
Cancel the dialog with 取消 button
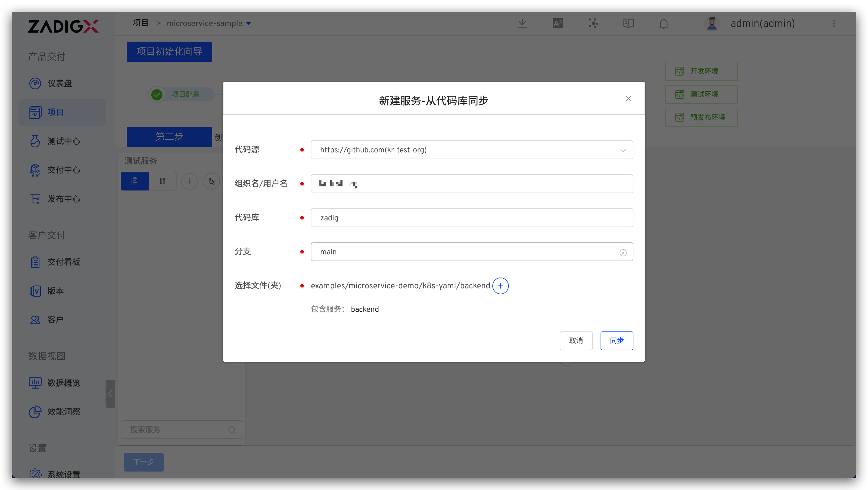pos(576,341)
